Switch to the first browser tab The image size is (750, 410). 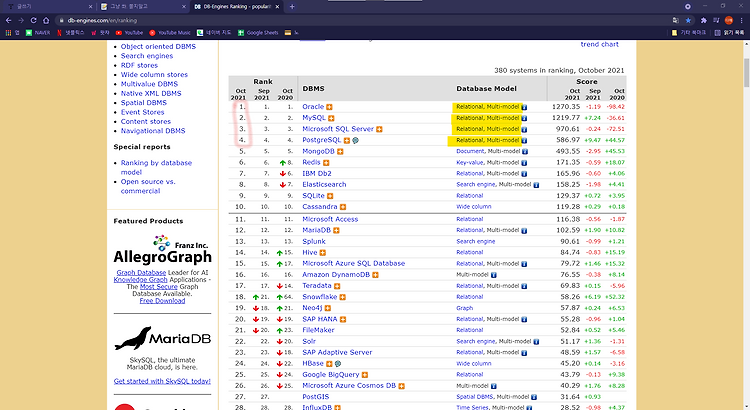click(x=48, y=7)
